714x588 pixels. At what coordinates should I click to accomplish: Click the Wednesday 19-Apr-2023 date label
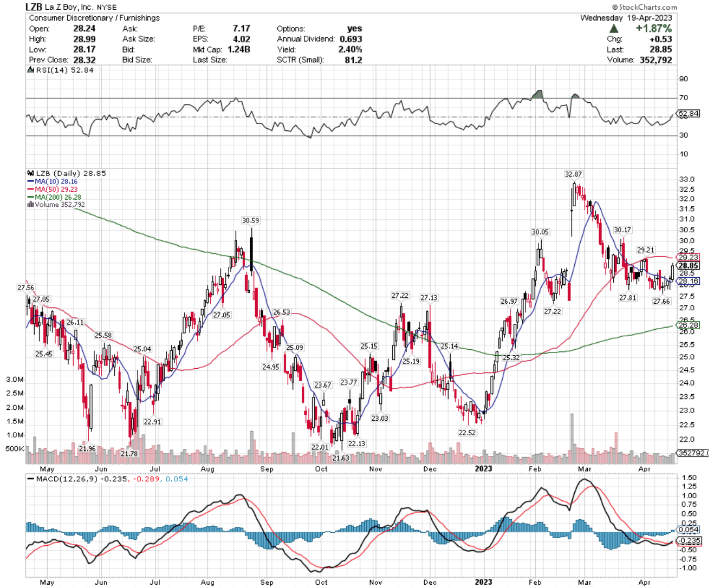tap(626, 17)
